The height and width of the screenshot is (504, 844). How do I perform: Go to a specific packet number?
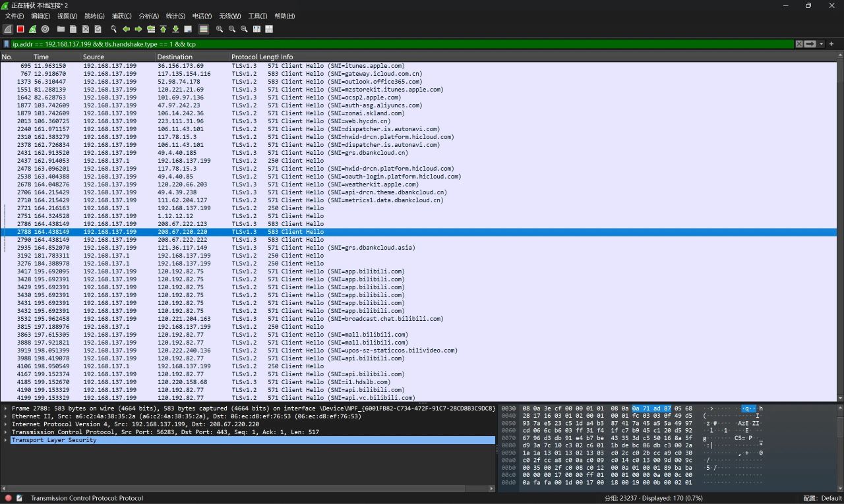pyautogui.click(x=151, y=29)
